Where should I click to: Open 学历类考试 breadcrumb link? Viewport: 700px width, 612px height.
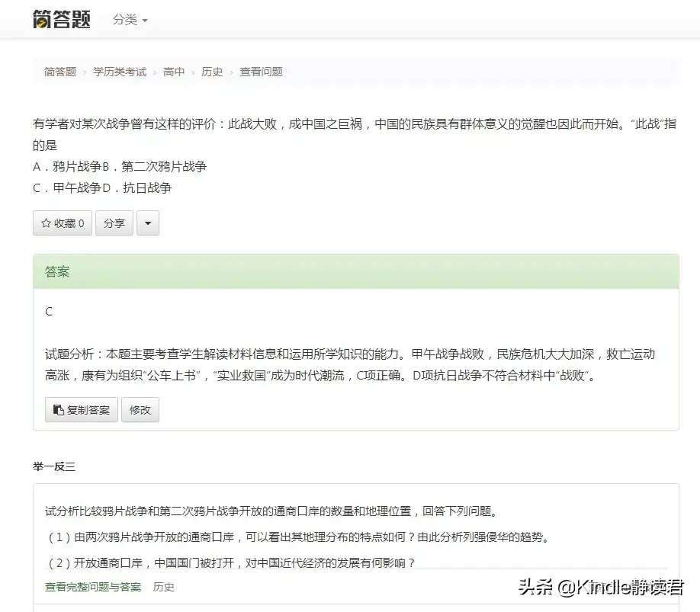120,72
